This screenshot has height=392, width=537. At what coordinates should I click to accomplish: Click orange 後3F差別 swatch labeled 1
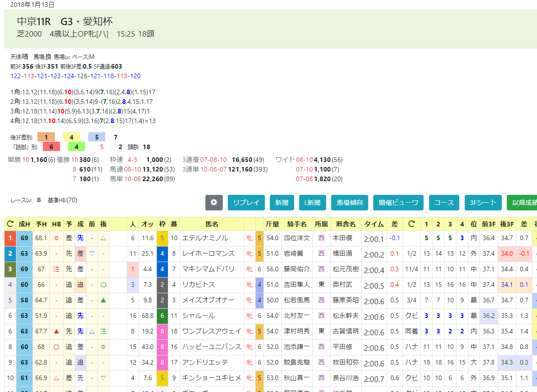coord(46,137)
